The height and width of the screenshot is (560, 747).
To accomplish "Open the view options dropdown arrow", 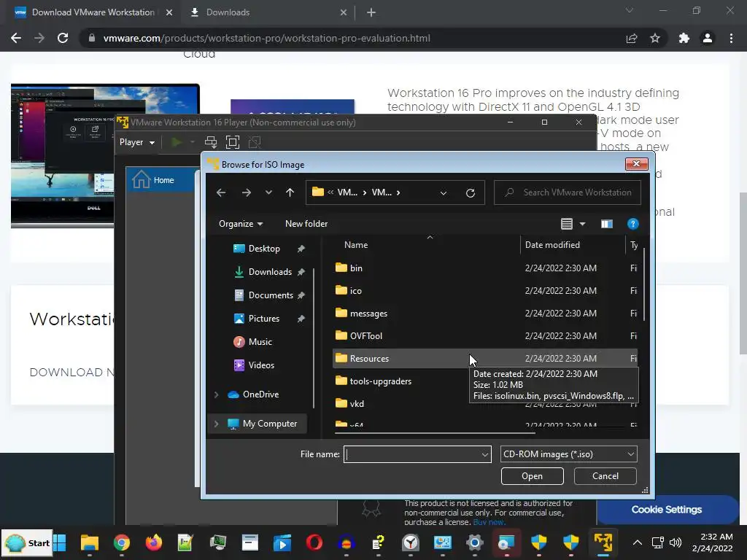I will pos(582,224).
